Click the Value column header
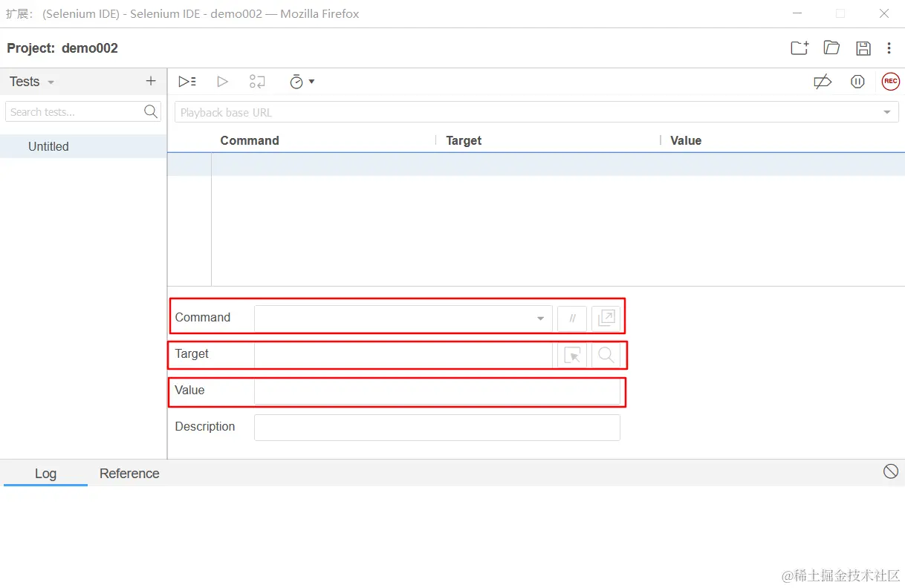 tap(686, 140)
